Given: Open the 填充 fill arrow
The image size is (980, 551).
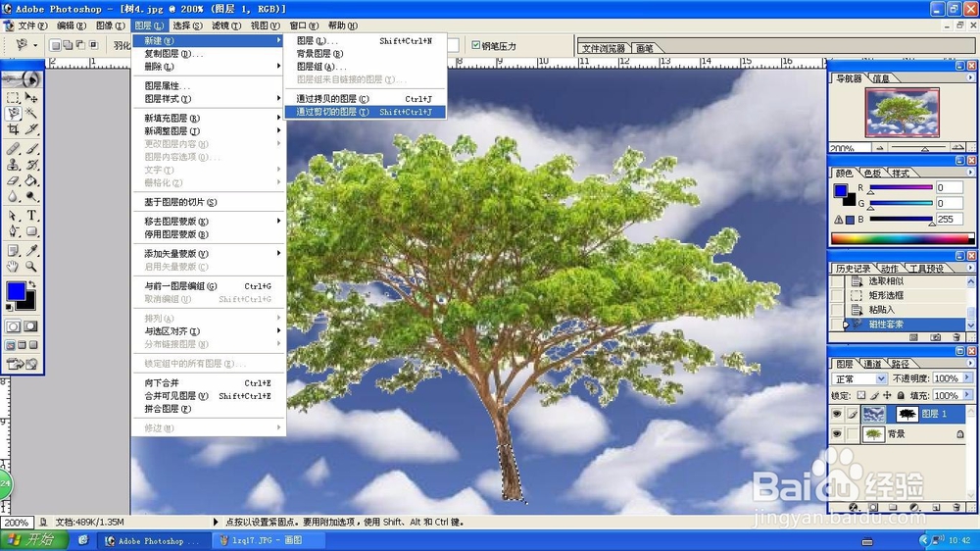Looking at the screenshot, I should [x=967, y=395].
